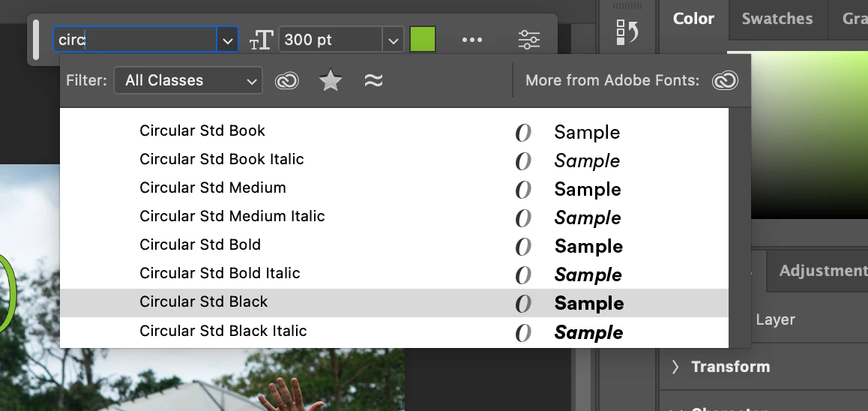Image resolution: width=868 pixels, height=411 pixels.
Task: Click OpenType icon for Circular Std Bold
Action: pos(523,247)
